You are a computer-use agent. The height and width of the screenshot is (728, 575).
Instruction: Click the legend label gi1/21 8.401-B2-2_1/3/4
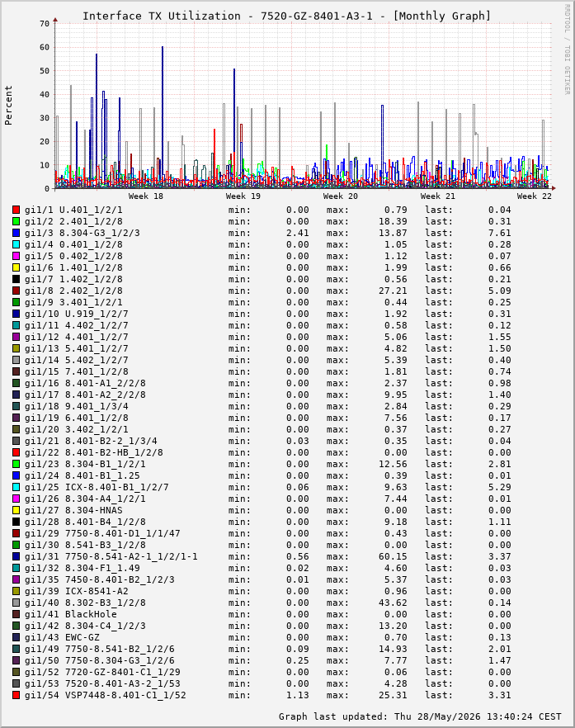click(x=91, y=442)
